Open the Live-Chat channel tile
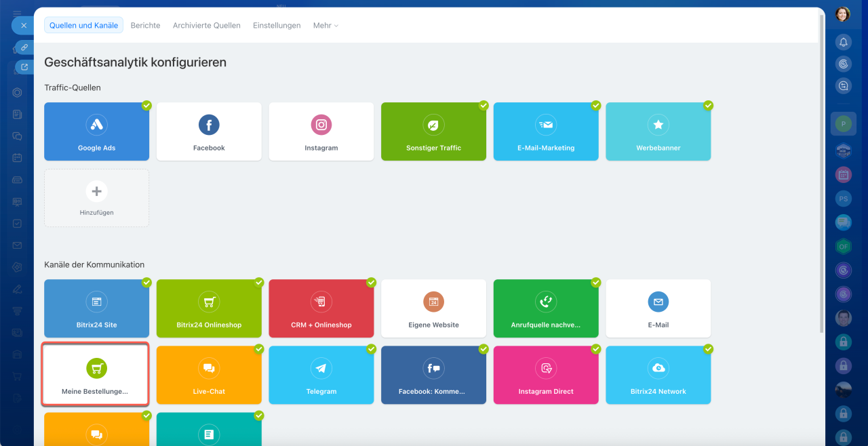This screenshot has height=446, width=868. click(209, 375)
